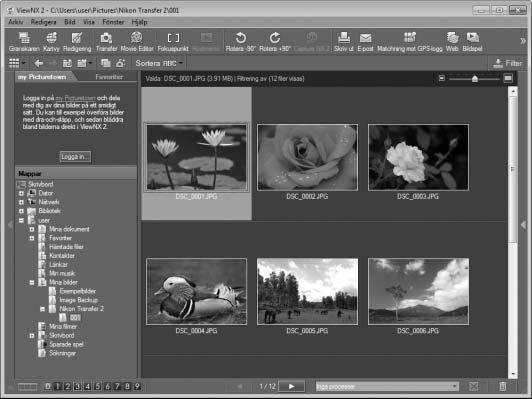Image resolution: width=532 pixels, height=399 pixels.
Task: Select Skrivbord at the top of the folder tree
Action: [40, 184]
